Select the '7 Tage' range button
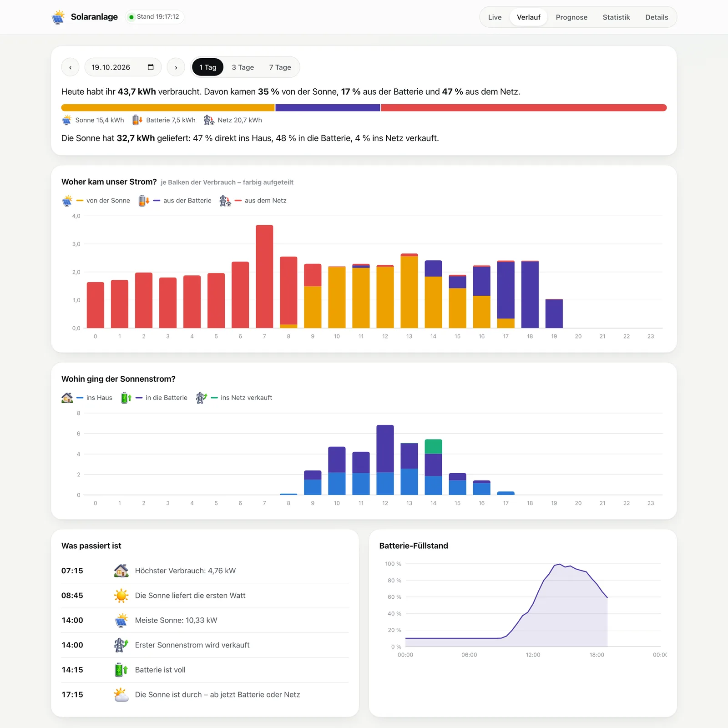 pos(280,67)
